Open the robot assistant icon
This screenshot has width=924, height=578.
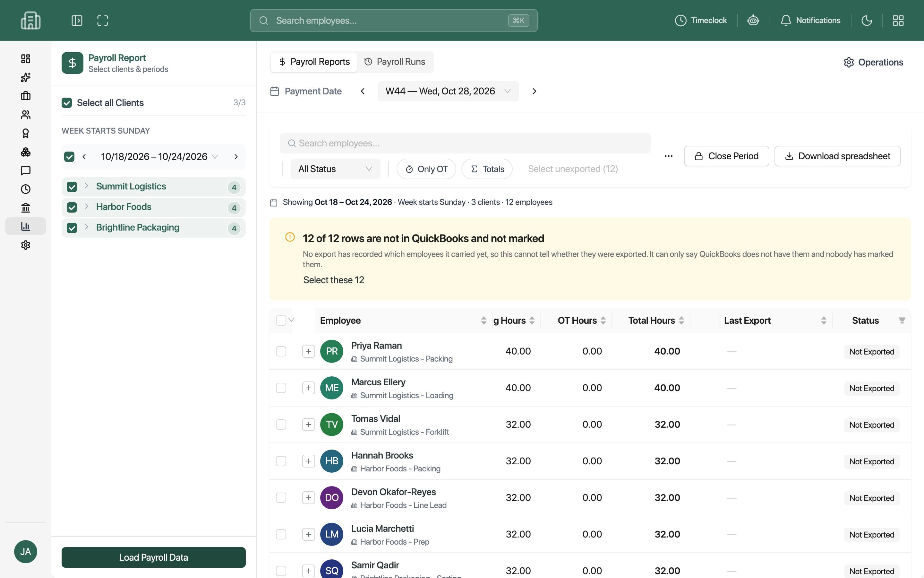[x=753, y=20]
